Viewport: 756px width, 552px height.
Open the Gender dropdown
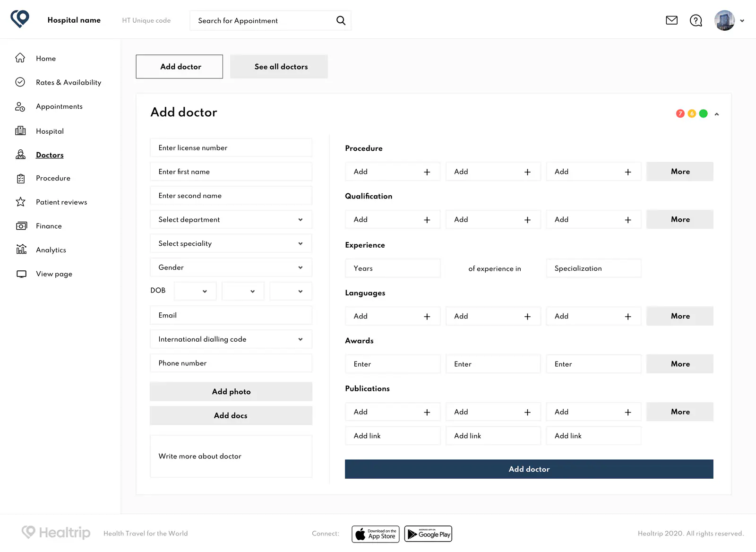231,267
